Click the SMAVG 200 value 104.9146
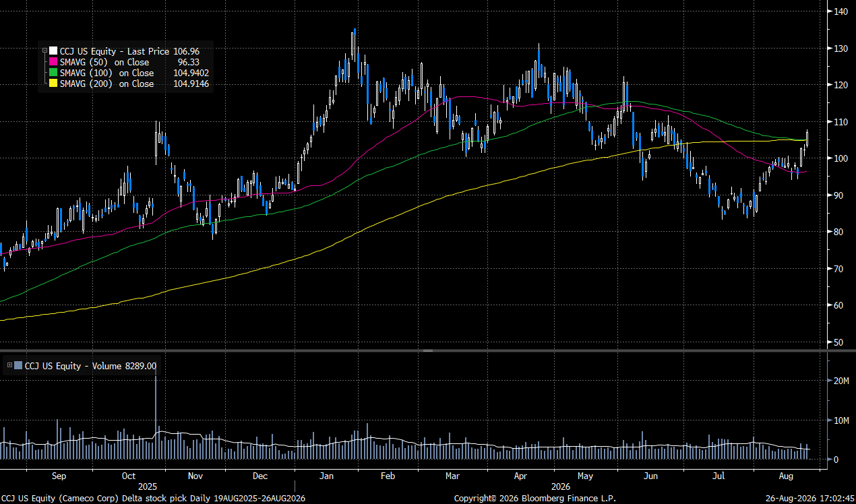The image size is (856, 504). (191, 84)
